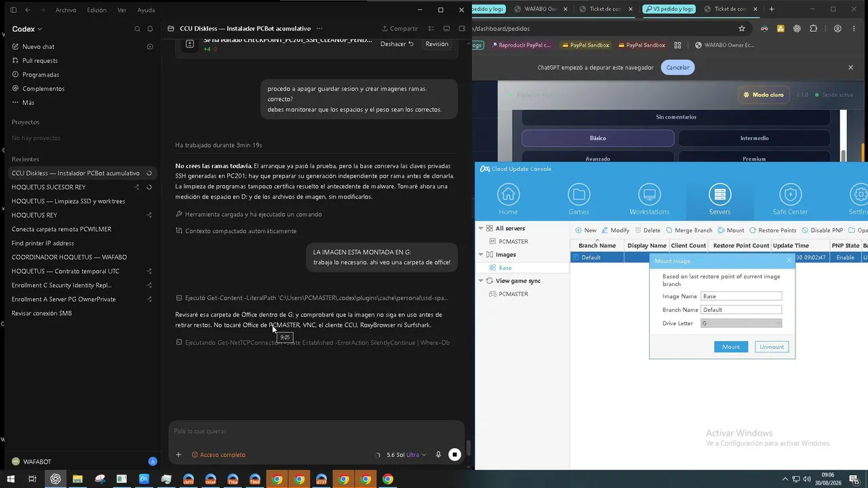Change the 'Acceso completo' permission setting
This screenshot has width=868, height=488.
[x=218, y=455]
